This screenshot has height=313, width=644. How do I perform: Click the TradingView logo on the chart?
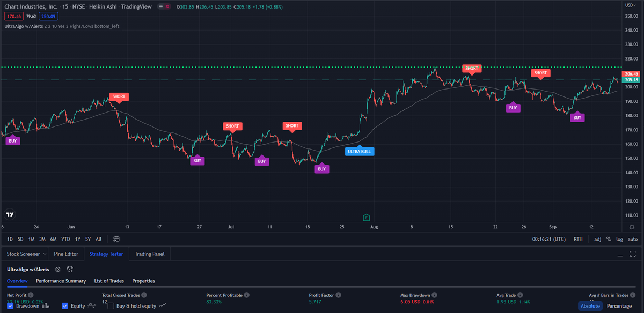[x=9, y=214]
